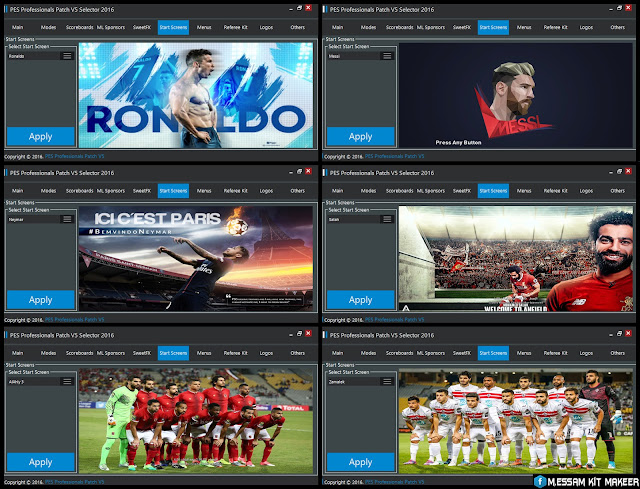Viewport: 640px width, 489px height.
Task: Click PES Professionals Patch V5 link in AlAhly window
Action: click(x=74, y=482)
